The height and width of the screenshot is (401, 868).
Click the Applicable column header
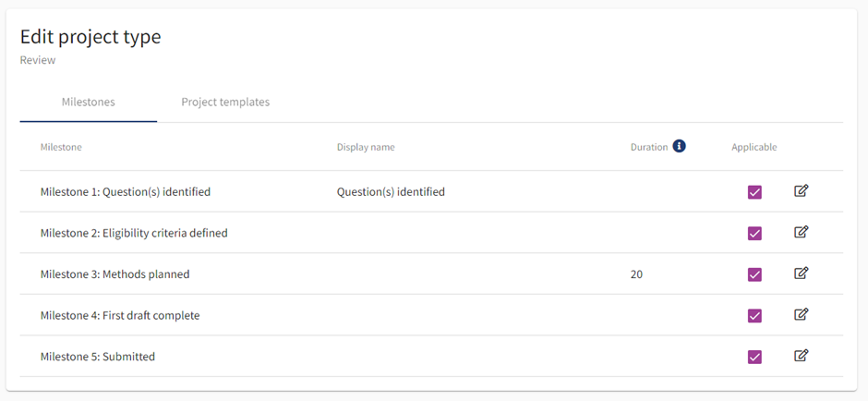[x=754, y=147]
